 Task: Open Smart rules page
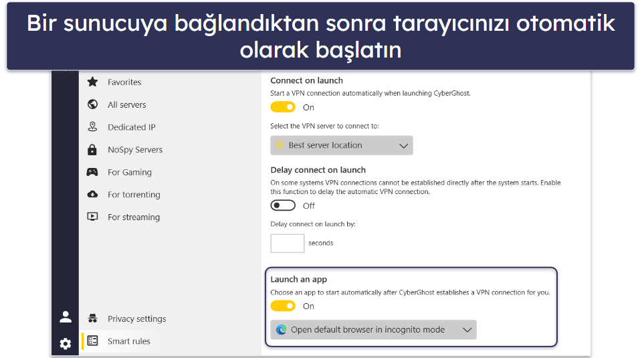129,341
